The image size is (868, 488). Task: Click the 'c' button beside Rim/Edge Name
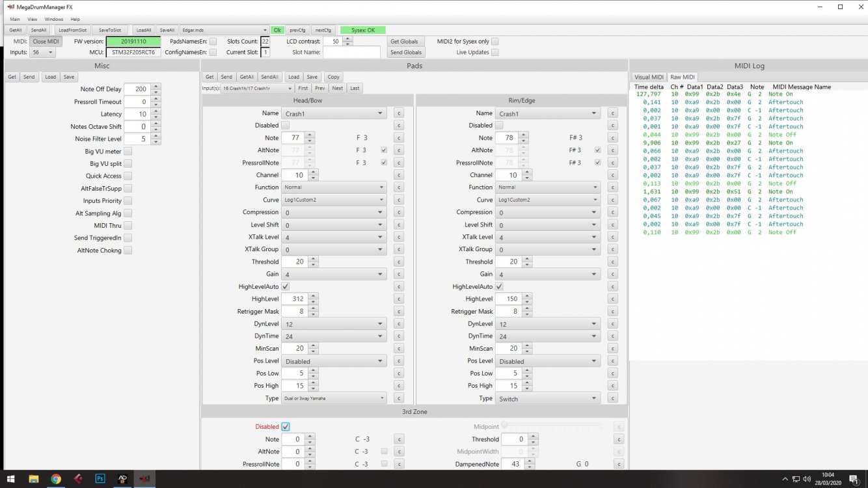pyautogui.click(x=612, y=113)
